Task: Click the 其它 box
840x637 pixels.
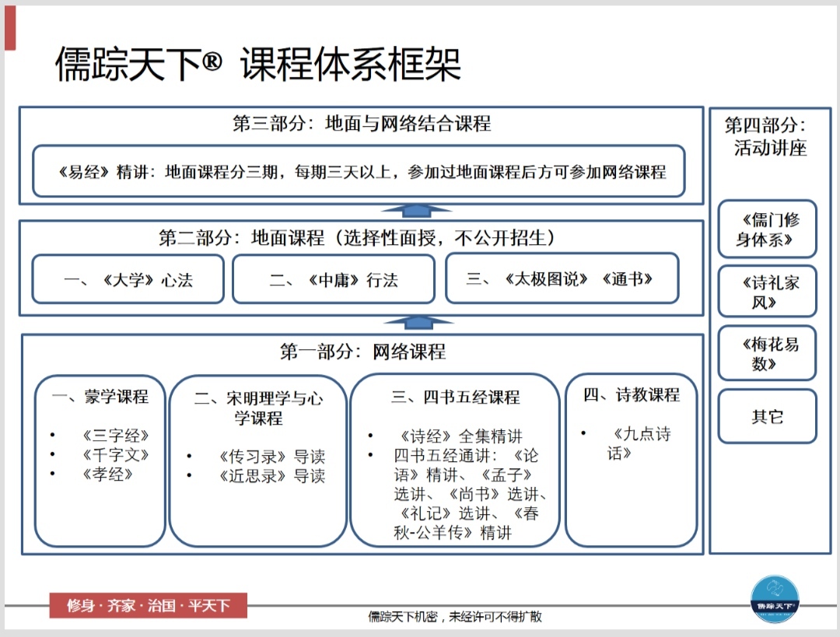Action: point(767,417)
